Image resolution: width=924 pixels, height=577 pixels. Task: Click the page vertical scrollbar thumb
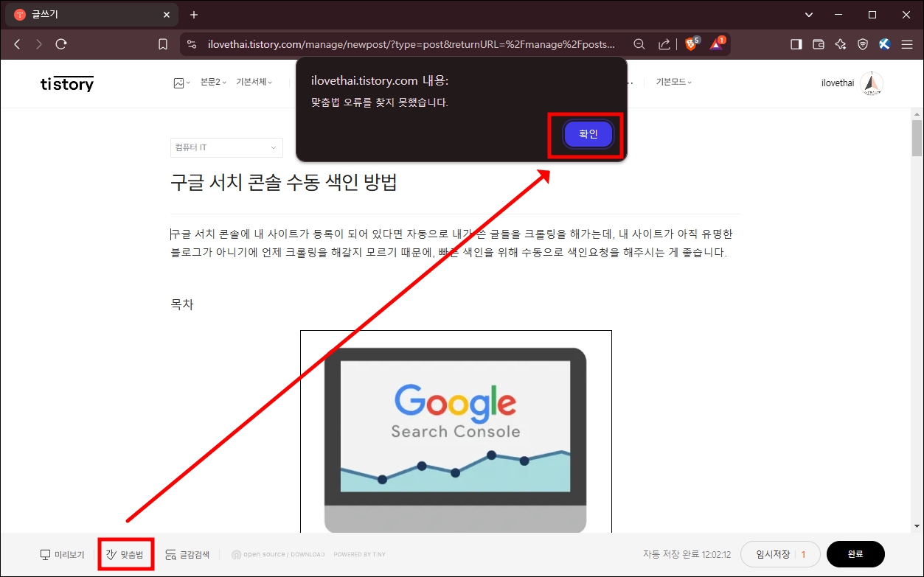[x=917, y=138]
